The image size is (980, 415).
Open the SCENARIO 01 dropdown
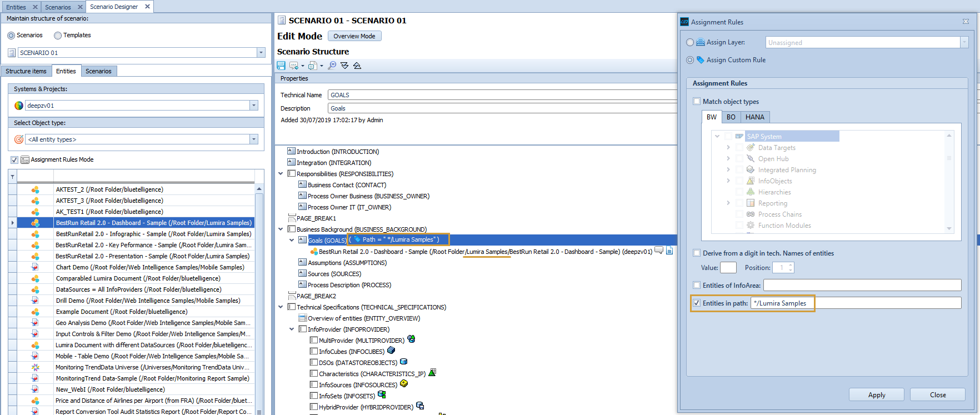tap(261, 53)
